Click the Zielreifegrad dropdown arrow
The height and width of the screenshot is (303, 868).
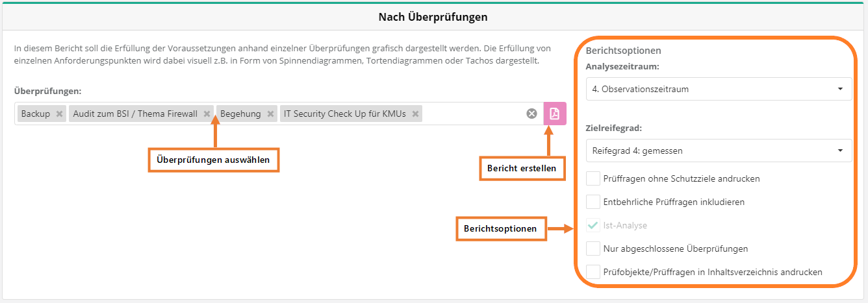point(840,151)
